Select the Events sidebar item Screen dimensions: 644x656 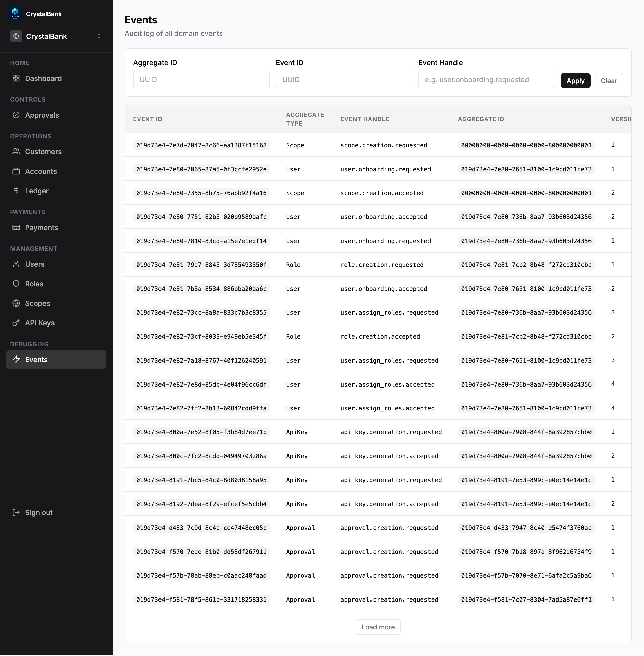56,359
